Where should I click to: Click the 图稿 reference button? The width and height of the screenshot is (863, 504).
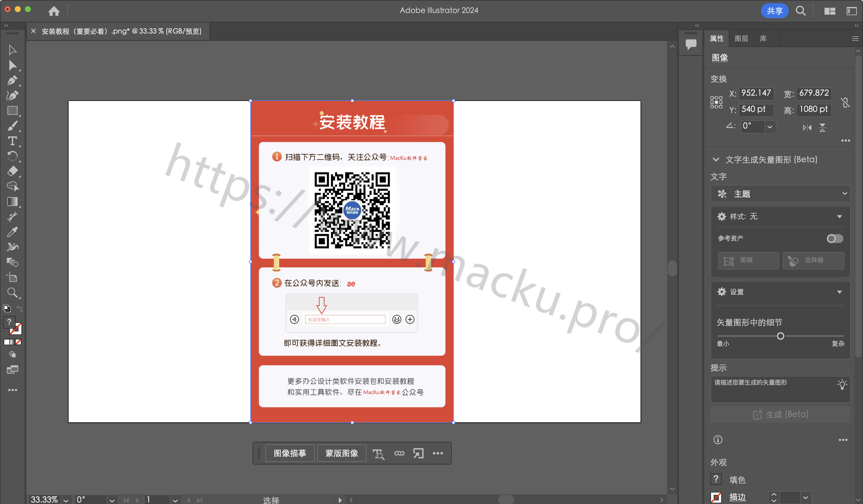pyautogui.click(x=748, y=261)
